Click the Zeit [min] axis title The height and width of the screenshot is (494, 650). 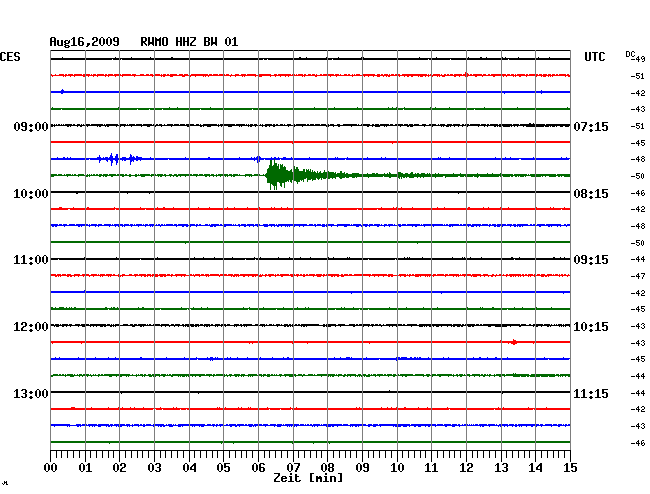tap(308, 478)
